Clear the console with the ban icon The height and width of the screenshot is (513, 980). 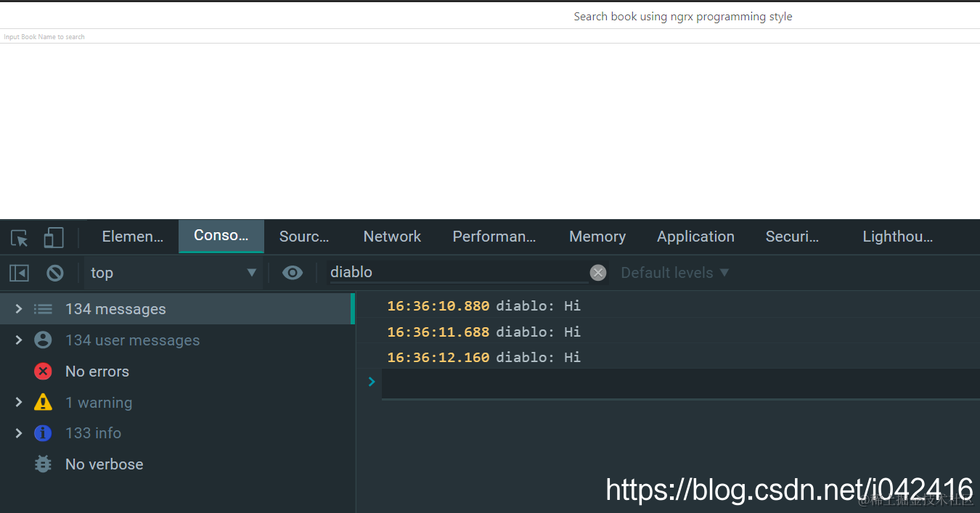click(55, 273)
